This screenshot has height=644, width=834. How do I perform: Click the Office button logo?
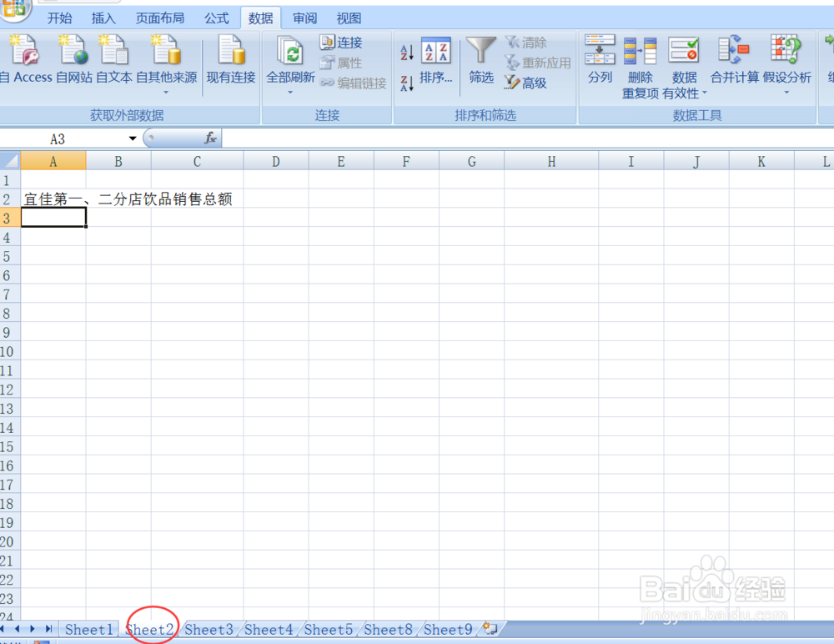coord(14,9)
